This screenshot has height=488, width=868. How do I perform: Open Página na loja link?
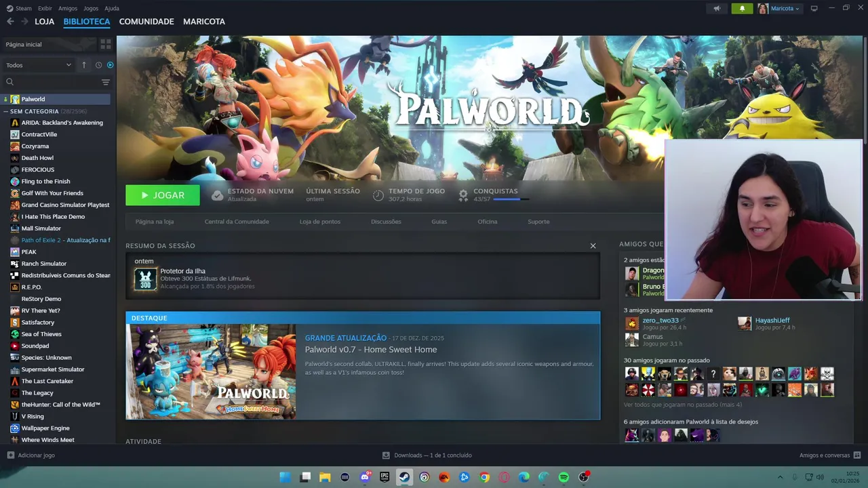click(155, 222)
